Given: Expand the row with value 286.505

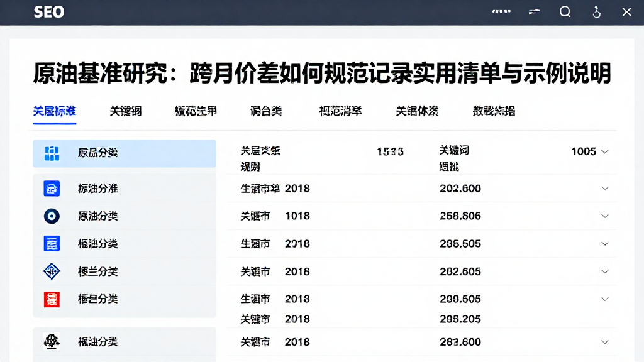Looking at the screenshot, I should point(605,244).
